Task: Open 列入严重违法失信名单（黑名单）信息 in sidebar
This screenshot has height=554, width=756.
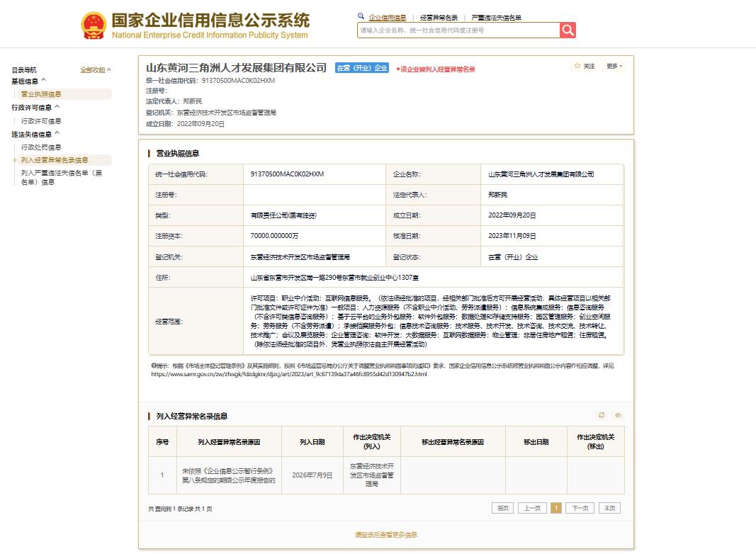Action: (61, 177)
